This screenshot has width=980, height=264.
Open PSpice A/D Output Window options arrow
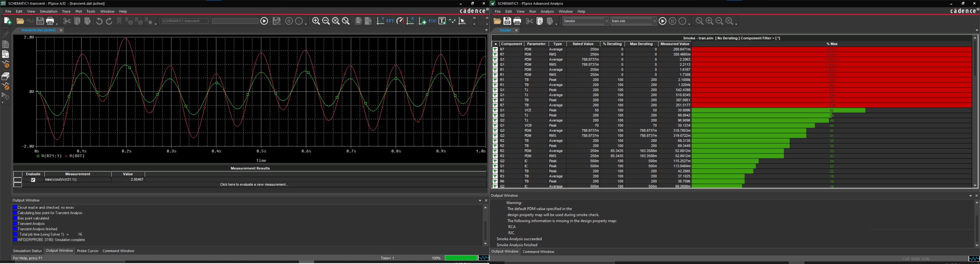click(x=480, y=200)
